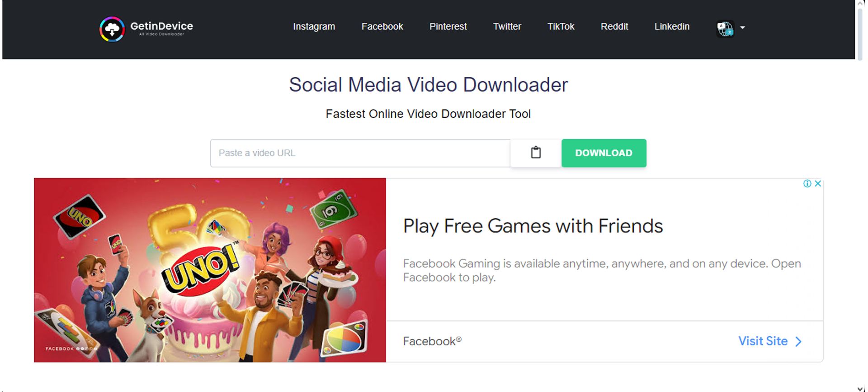This screenshot has width=868, height=392.
Task: Click the clipboard paste icon button
Action: click(x=536, y=153)
